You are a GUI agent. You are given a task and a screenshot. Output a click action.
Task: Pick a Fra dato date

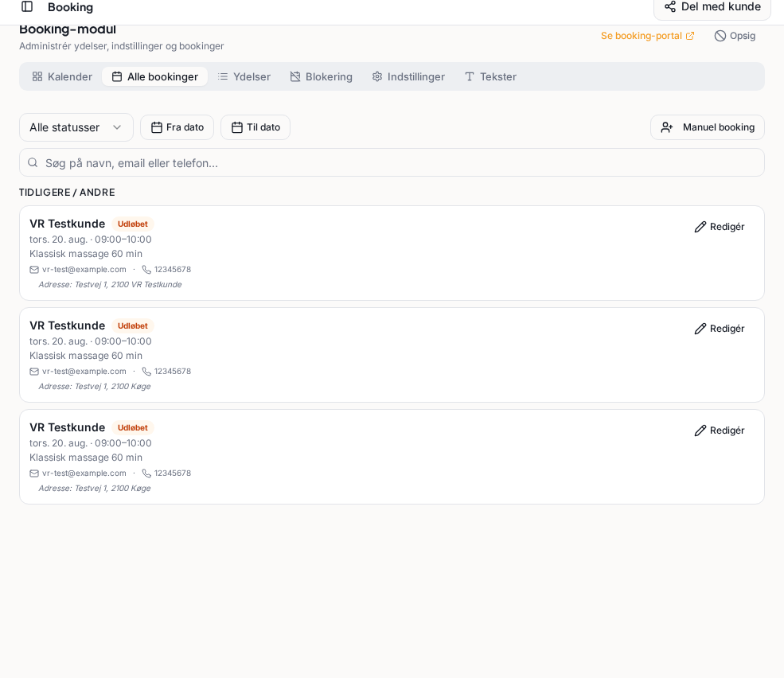(x=177, y=127)
